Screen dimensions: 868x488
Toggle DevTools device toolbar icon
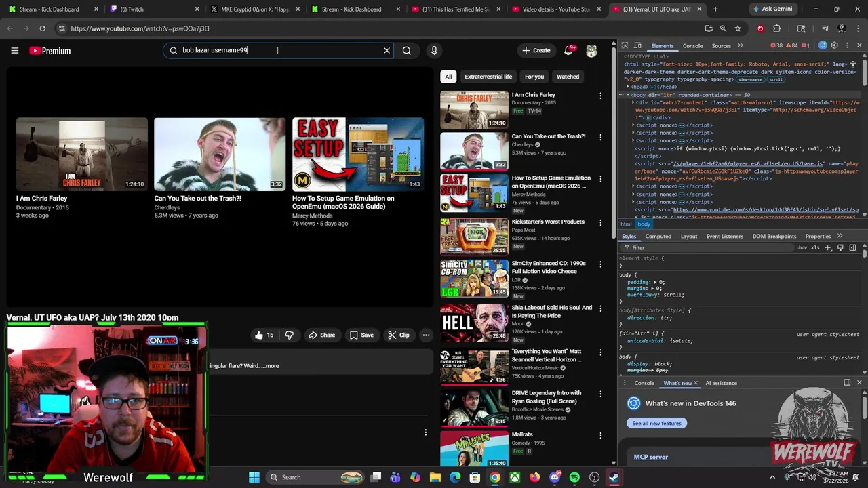(637, 46)
